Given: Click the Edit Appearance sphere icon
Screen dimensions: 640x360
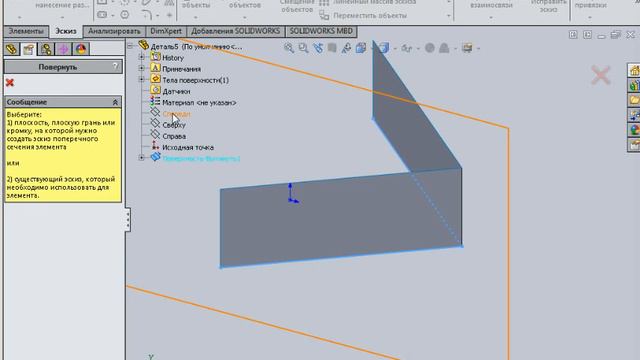Looking at the screenshot, I should (429, 48).
